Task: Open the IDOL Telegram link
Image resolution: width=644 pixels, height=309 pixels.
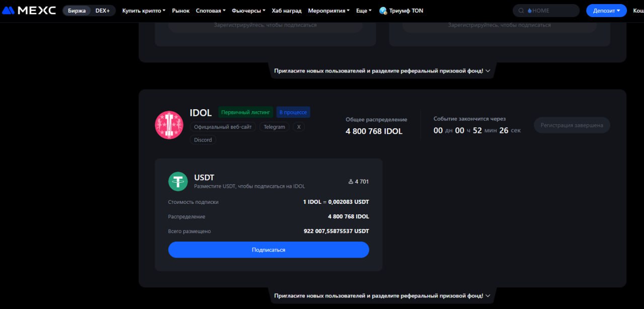Action: click(274, 127)
